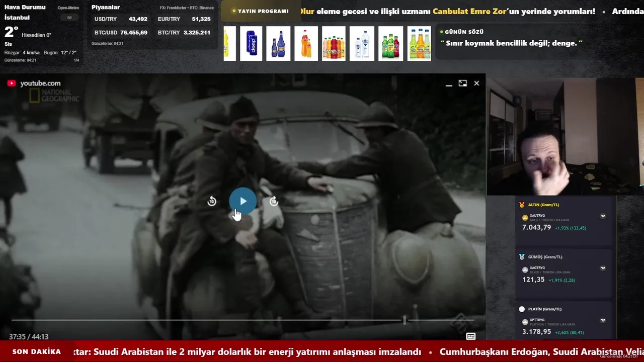644x362 pixels.
Task: Click the Open-Meteo source label
Action: coord(68,8)
